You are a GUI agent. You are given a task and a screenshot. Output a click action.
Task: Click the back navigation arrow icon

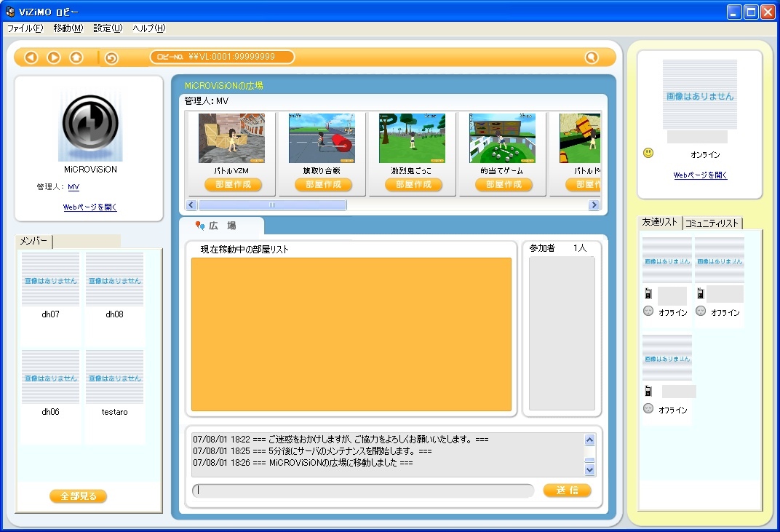[x=31, y=57]
